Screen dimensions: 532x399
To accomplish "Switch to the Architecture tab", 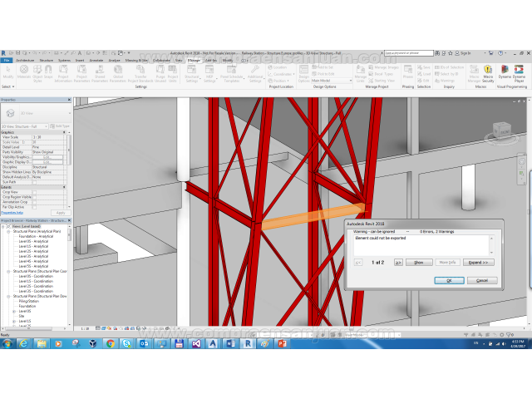I will point(25,61).
